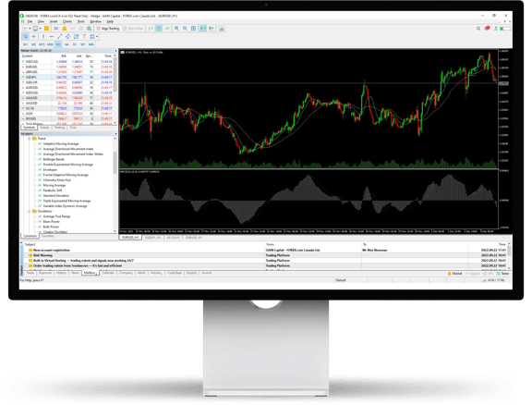Viewport: 532px width, 405px height.
Task: Switch to M5 timeframe
Action: [33, 44]
